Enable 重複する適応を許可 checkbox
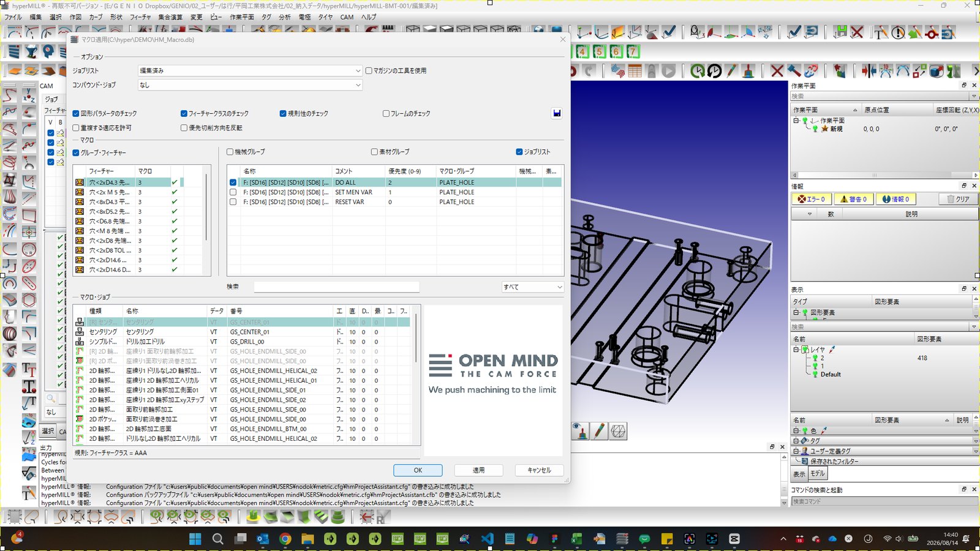 (x=76, y=128)
